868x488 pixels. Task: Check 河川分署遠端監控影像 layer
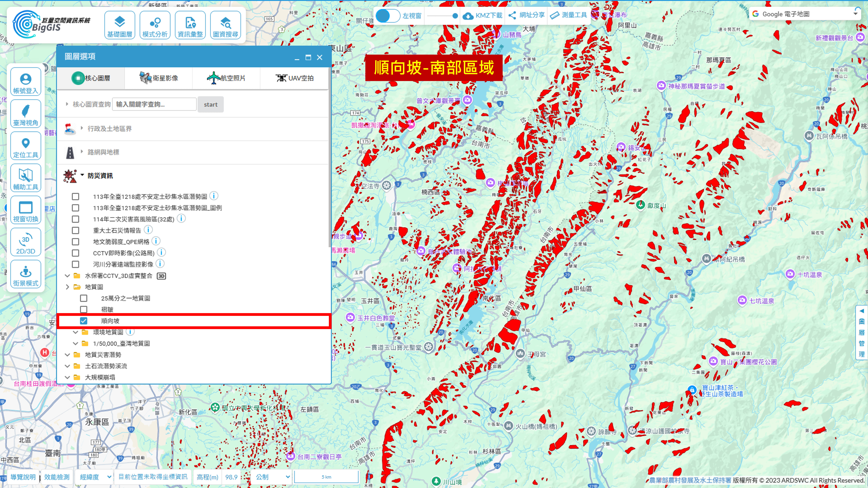point(76,264)
